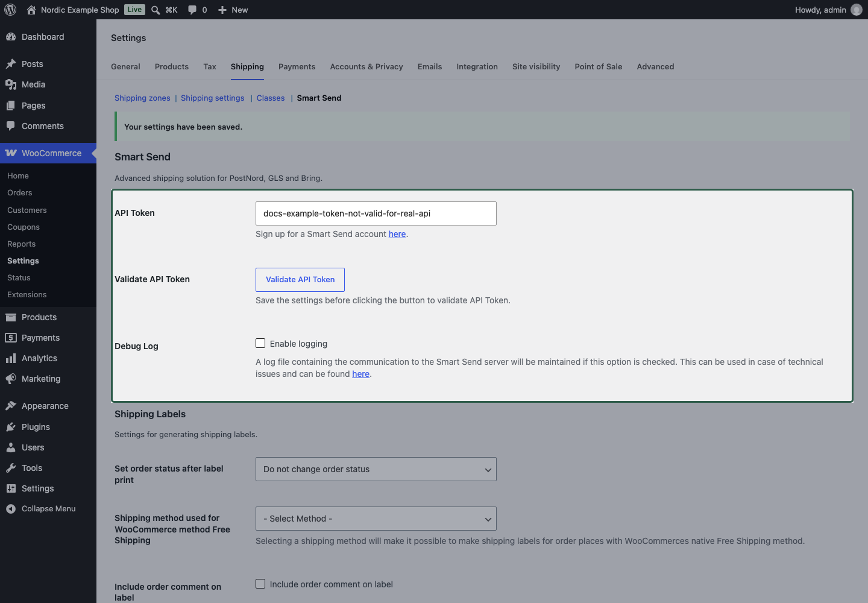Click the admin avatar icon
The width and height of the screenshot is (868, 603).
pos(857,10)
